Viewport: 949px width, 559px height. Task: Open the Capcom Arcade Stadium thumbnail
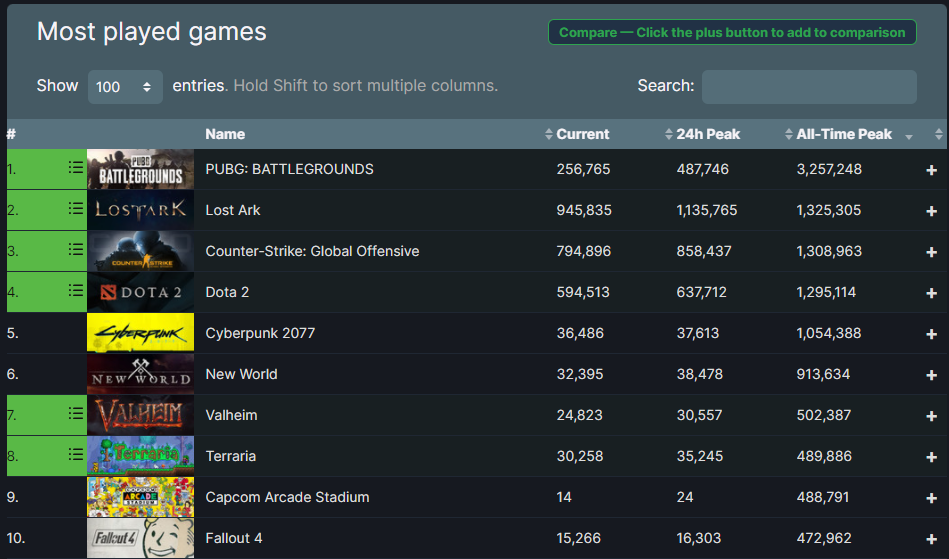[140, 497]
